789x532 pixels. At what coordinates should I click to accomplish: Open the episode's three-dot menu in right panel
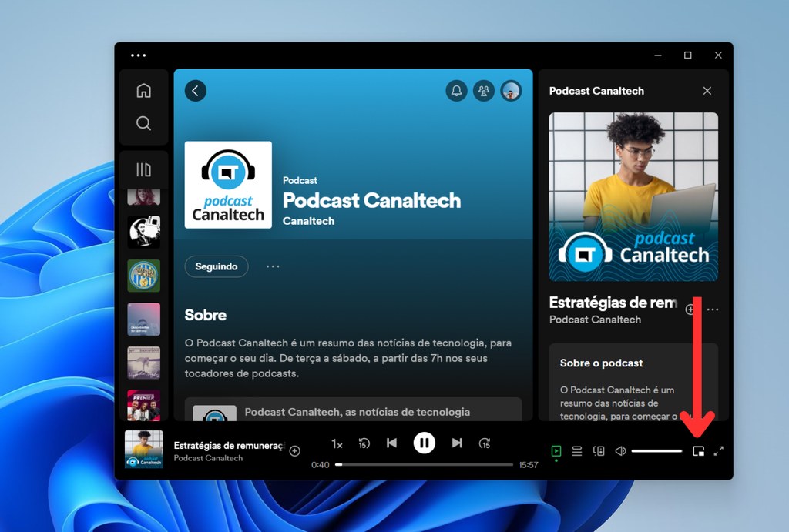click(712, 309)
